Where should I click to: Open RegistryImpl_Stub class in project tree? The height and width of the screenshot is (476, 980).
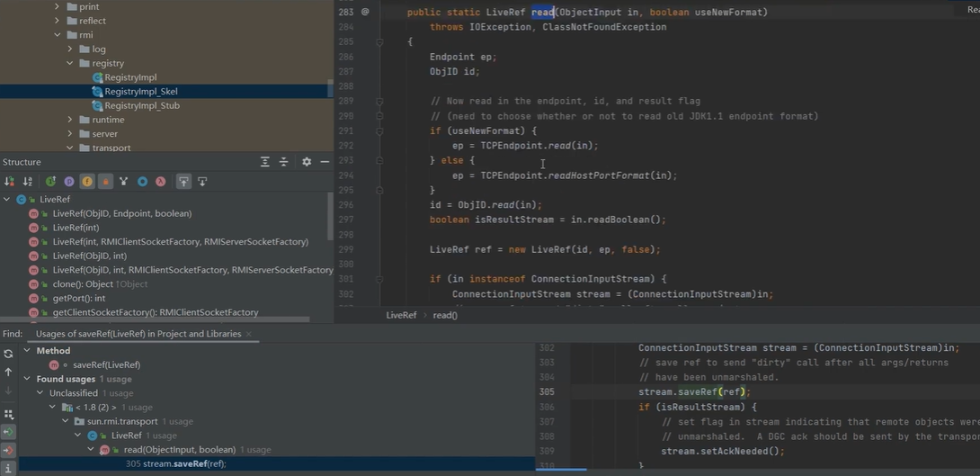141,106
